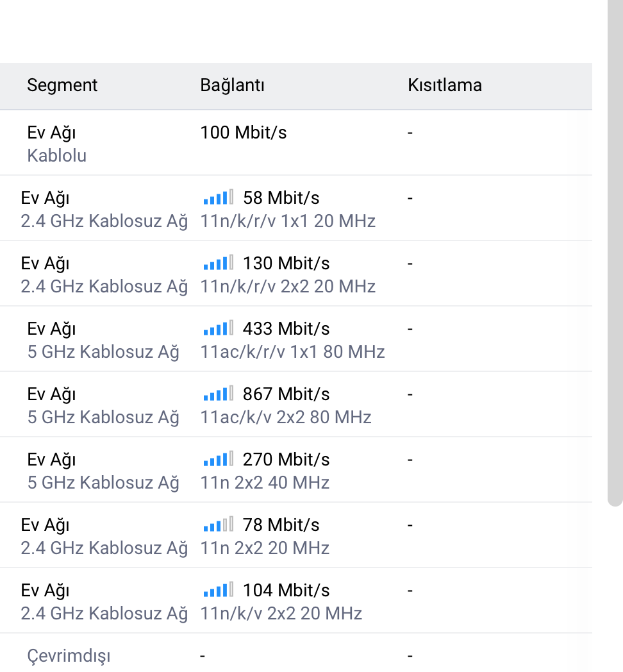
Task: Open the 11n 2x2 40 MHz device row
Action: [x=296, y=470]
